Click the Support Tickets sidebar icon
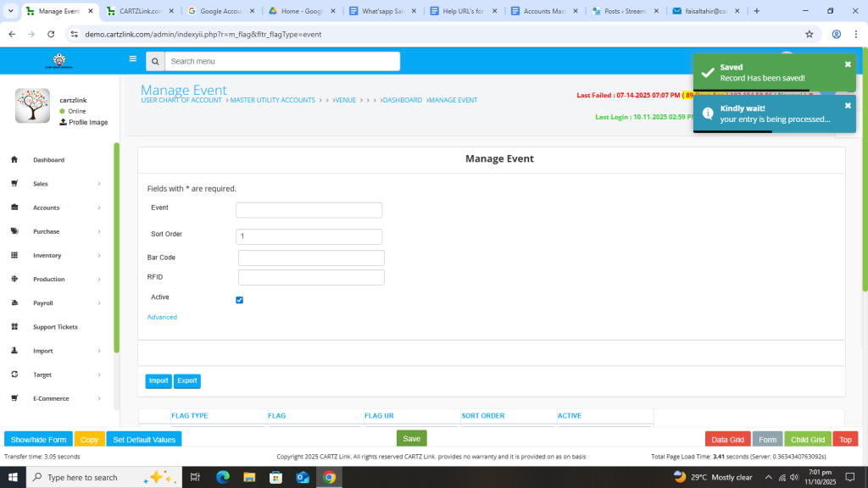868x488 pixels. [14, 327]
